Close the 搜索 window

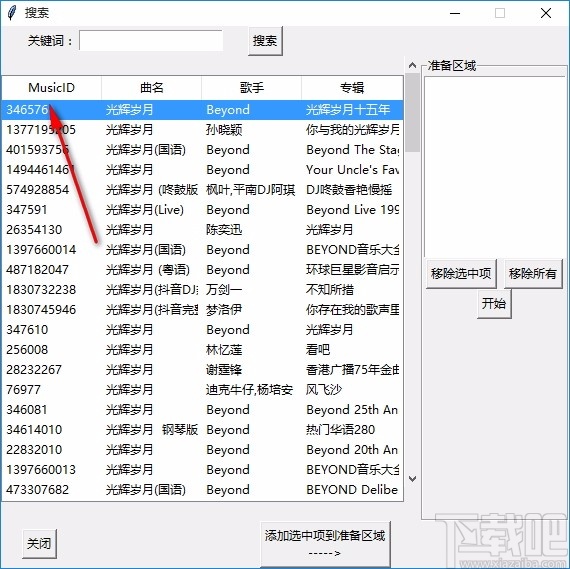[546, 13]
